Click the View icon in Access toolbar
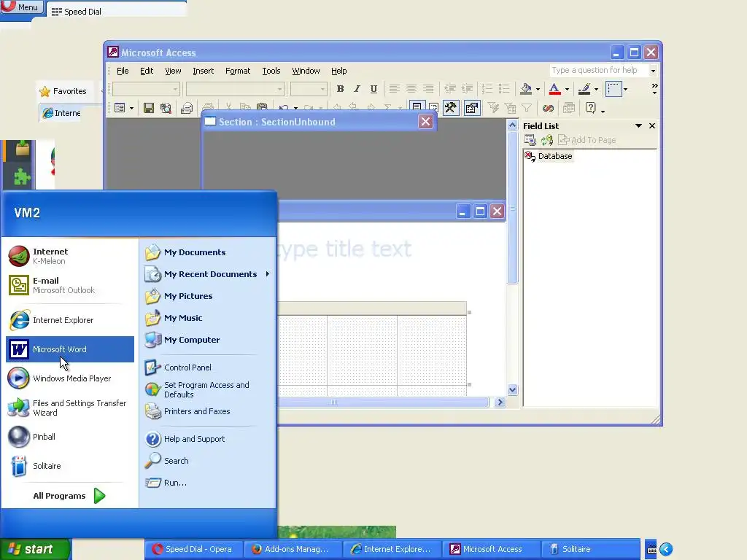 tap(120, 109)
